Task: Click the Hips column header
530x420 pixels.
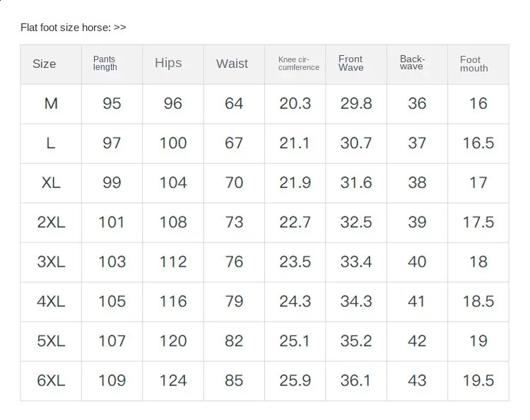Action: coord(168,64)
